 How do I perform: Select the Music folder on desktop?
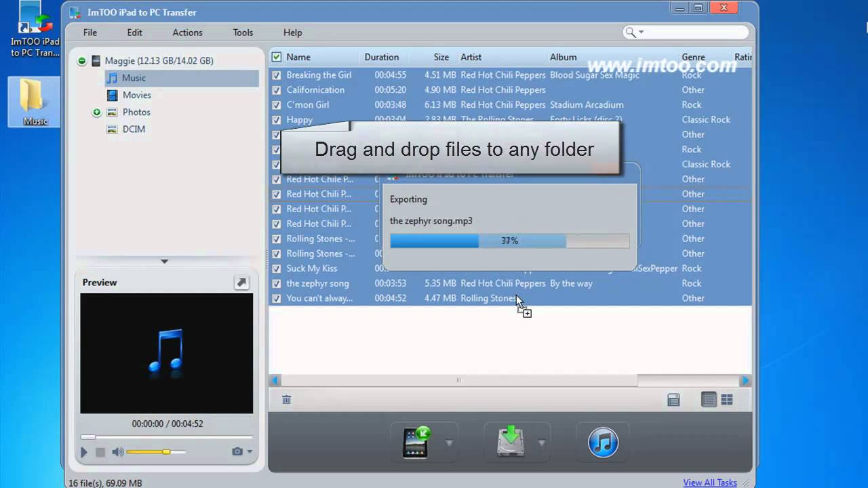pos(35,102)
